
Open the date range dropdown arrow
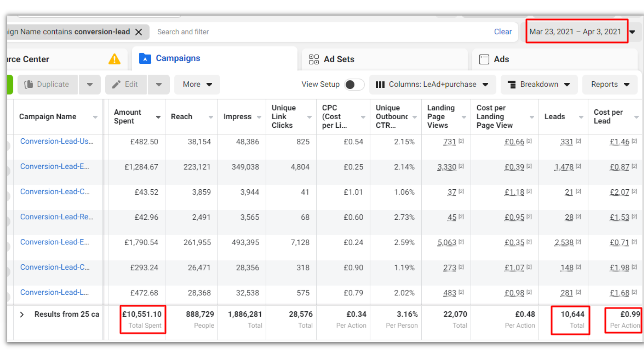pos(632,32)
